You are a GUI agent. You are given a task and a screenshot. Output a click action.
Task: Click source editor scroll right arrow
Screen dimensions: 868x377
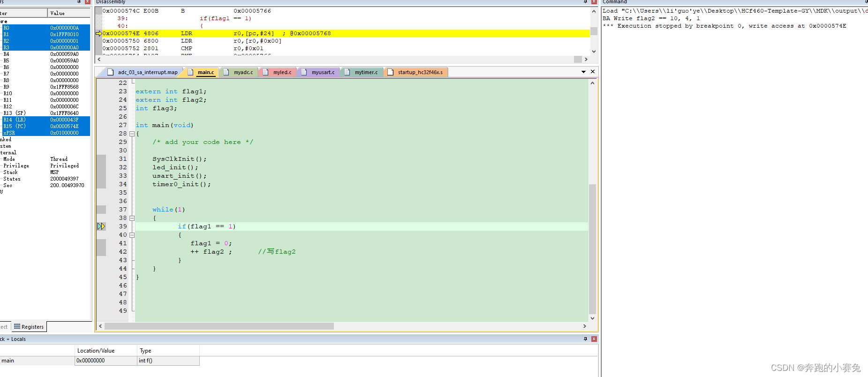click(x=585, y=326)
